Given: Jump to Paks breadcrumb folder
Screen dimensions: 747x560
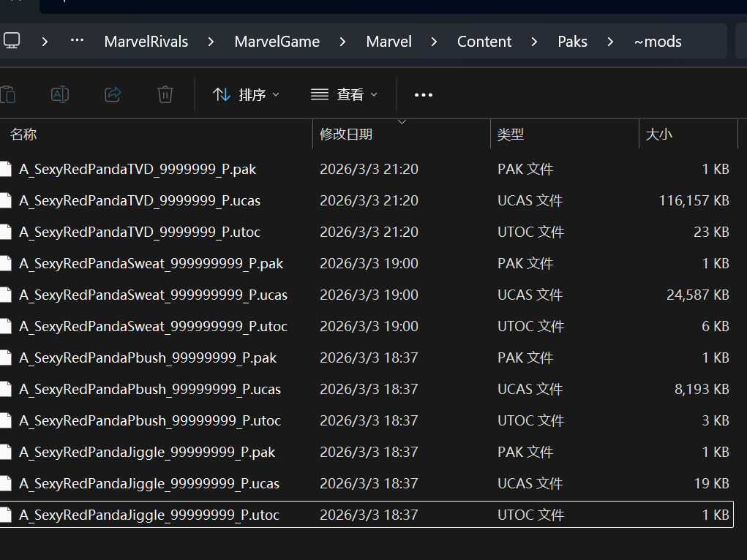Looking at the screenshot, I should (572, 42).
